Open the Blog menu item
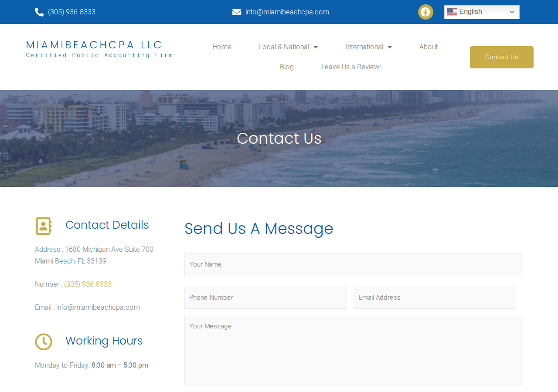558x392 pixels. [287, 67]
